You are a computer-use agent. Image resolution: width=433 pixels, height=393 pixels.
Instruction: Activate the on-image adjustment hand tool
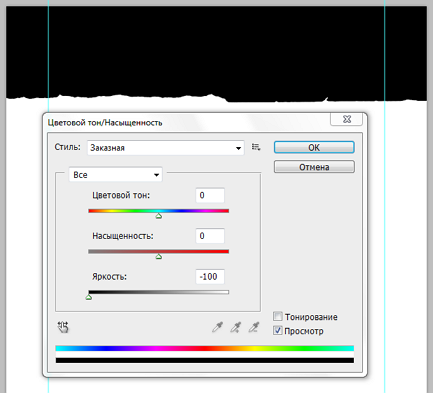(63, 327)
